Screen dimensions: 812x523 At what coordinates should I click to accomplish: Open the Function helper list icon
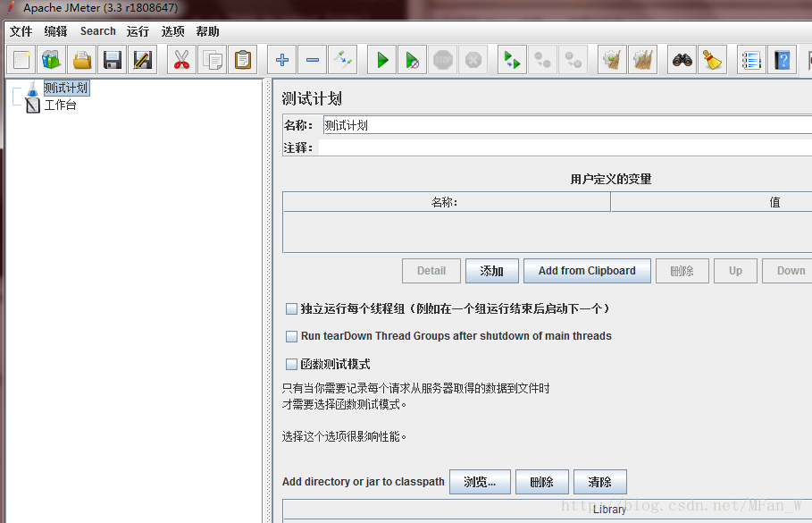pos(751,60)
